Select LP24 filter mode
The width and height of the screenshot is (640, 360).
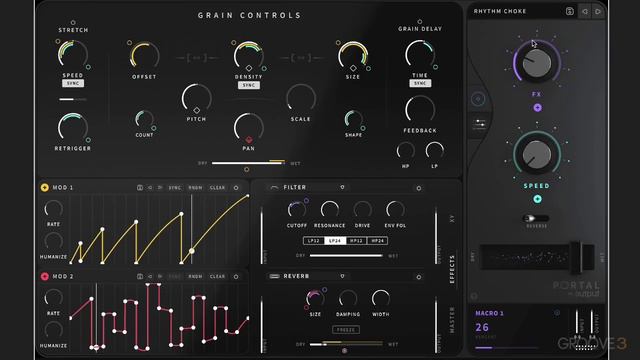tap(335, 241)
